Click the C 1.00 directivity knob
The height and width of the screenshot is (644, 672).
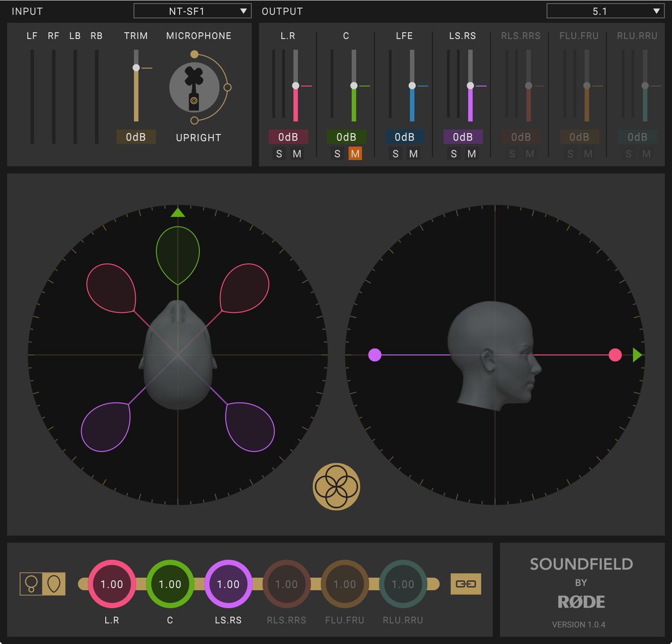(x=170, y=584)
